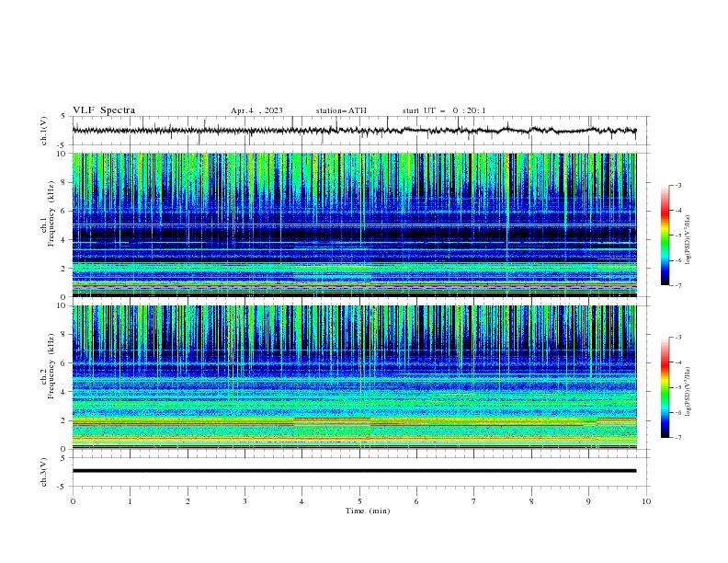
Task: Click the 'VLF Spectra' plot title
Action: (x=104, y=110)
